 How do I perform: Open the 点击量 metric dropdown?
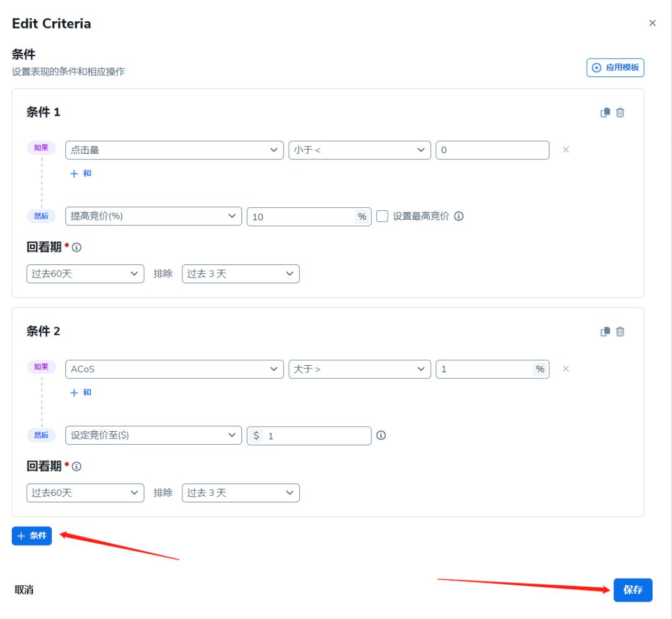(174, 151)
